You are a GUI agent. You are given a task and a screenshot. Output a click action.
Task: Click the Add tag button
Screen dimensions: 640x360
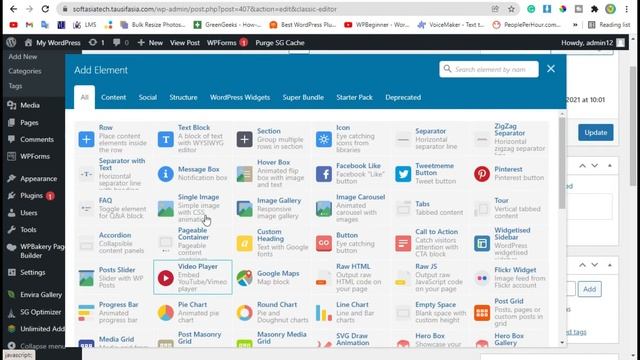(589, 289)
